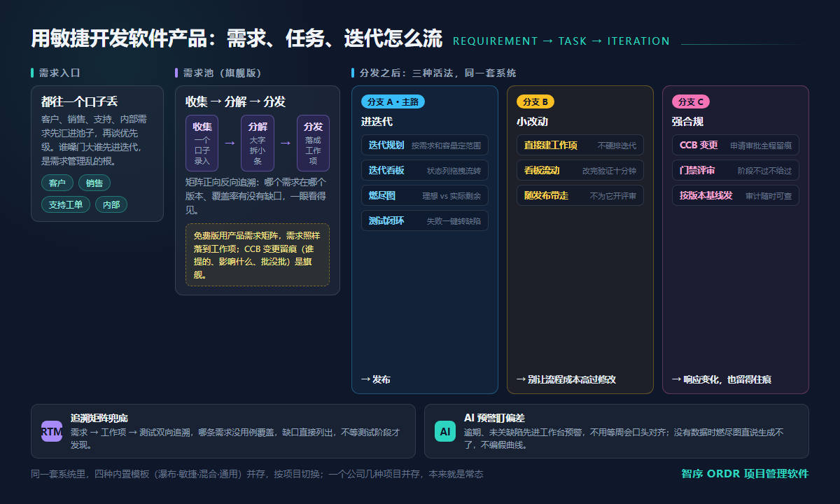
Task: Select the 门禁评审 row
Action: click(x=736, y=170)
